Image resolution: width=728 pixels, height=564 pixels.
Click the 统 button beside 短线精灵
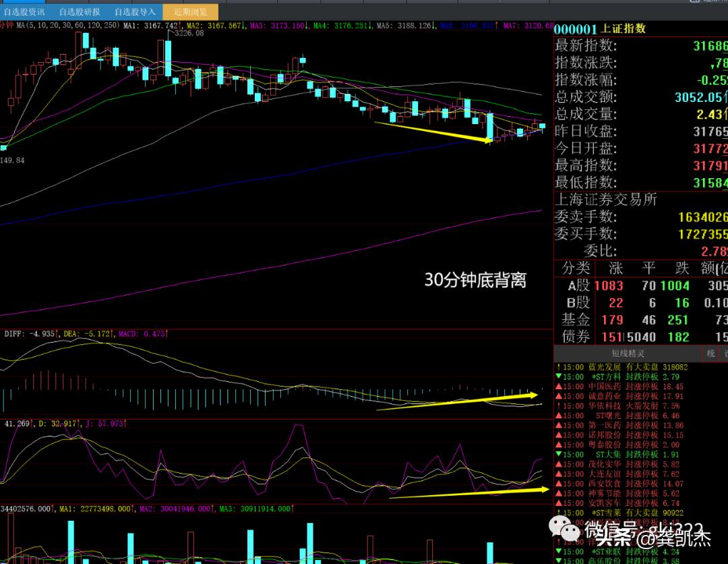pyautogui.click(x=710, y=353)
